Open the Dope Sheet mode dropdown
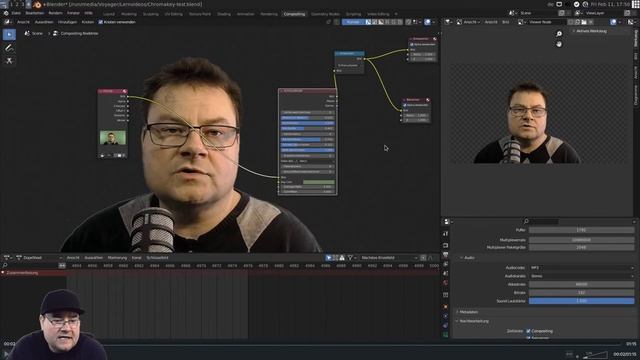The height and width of the screenshot is (360, 640). click(40, 258)
